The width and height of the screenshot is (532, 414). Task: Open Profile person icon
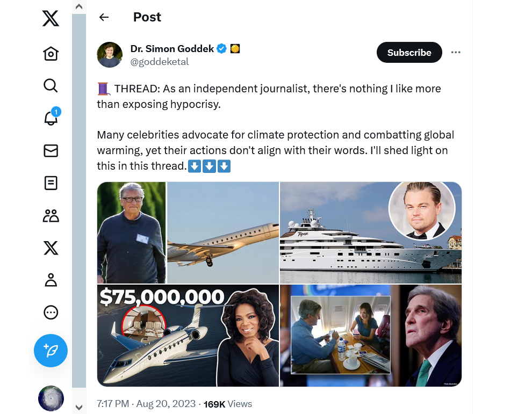coord(51,280)
